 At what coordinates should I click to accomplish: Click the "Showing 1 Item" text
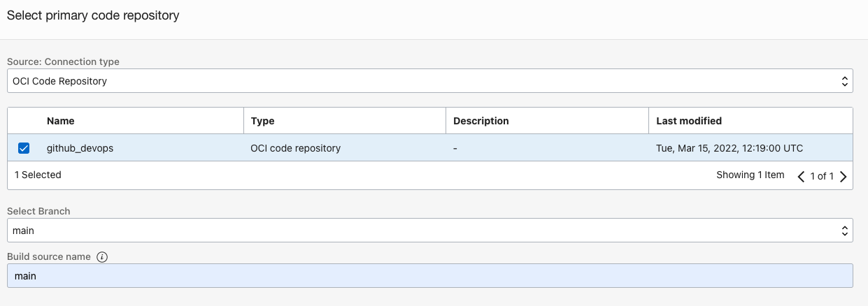[x=750, y=175]
